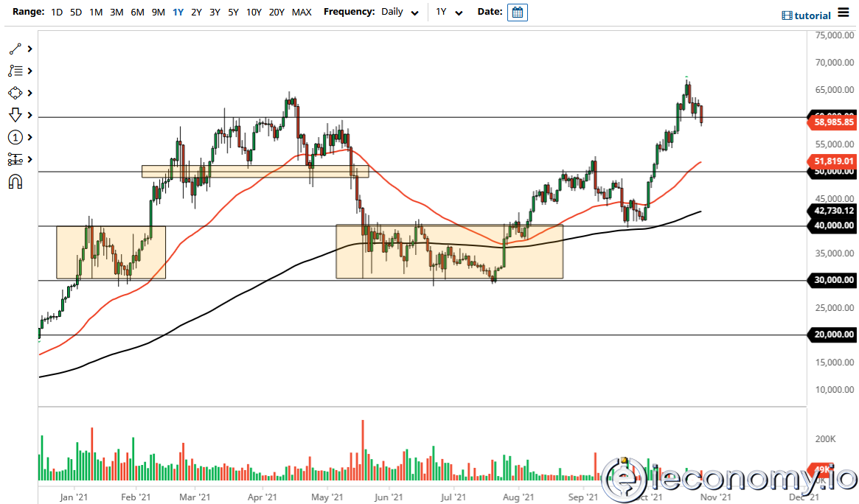Set the range to 3M
Image resolution: width=859 pixels, height=504 pixels.
116,13
